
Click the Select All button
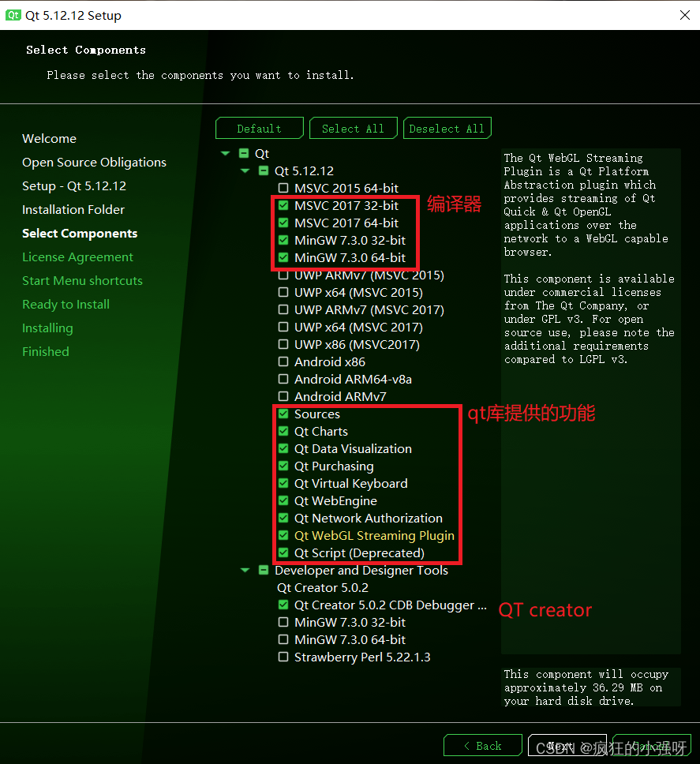(x=354, y=128)
